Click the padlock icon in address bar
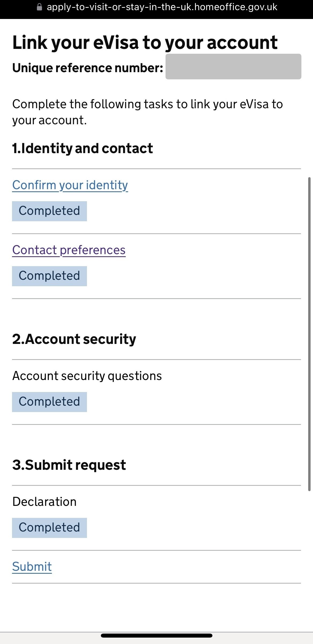The height and width of the screenshot is (644, 313). pos(39,7)
